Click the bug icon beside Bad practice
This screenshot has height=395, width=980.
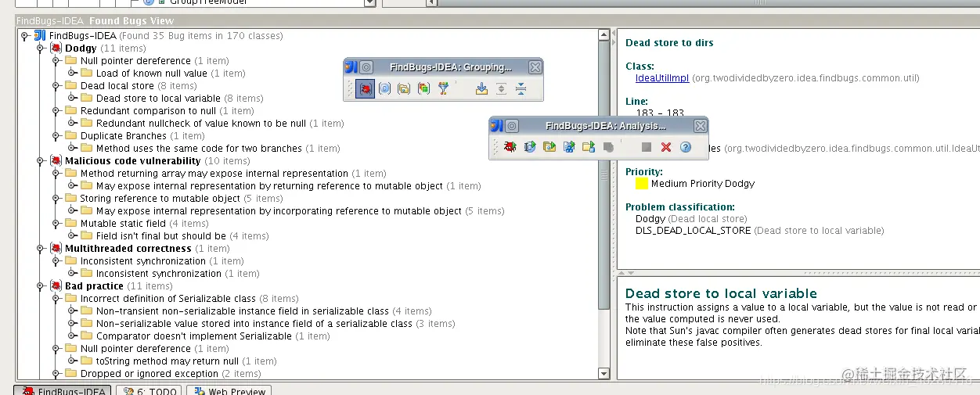click(56, 286)
